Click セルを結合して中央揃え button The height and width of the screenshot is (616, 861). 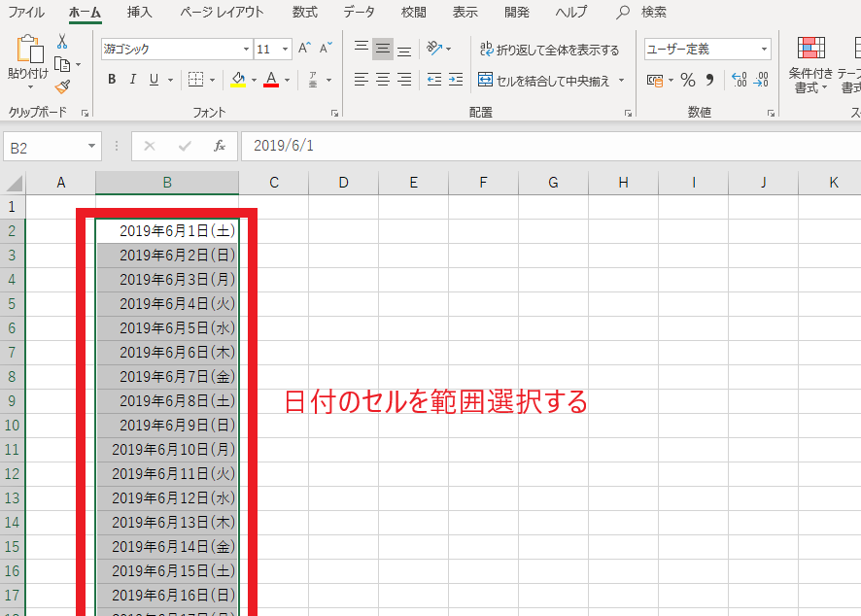(543, 80)
